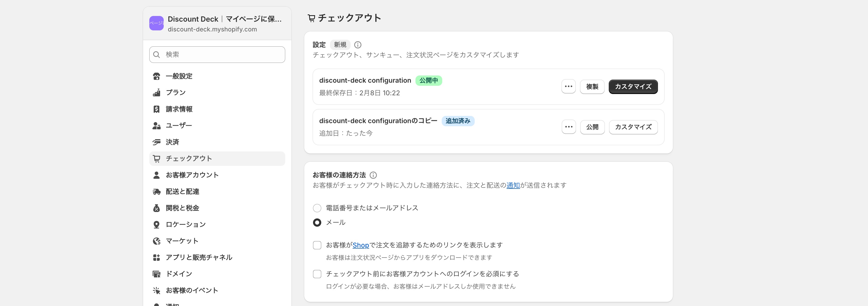Click the store icon beside 一般設定
This screenshot has height=306, width=868.
156,76
